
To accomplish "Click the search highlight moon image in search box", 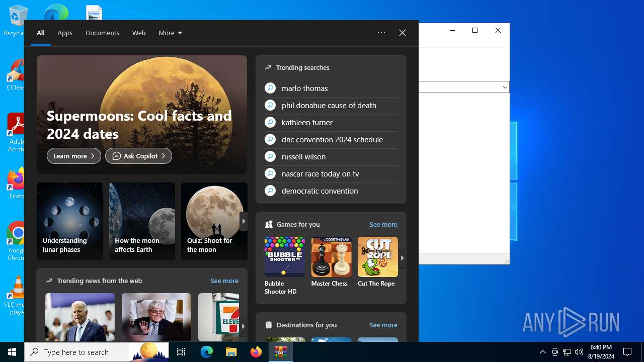I will point(149,351).
